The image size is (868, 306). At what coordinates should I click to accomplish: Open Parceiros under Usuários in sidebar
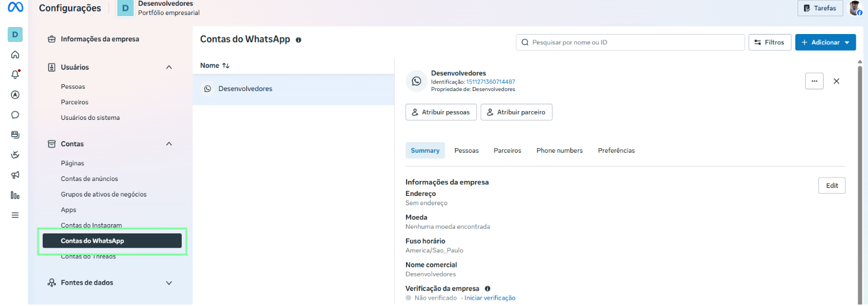[x=74, y=102]
